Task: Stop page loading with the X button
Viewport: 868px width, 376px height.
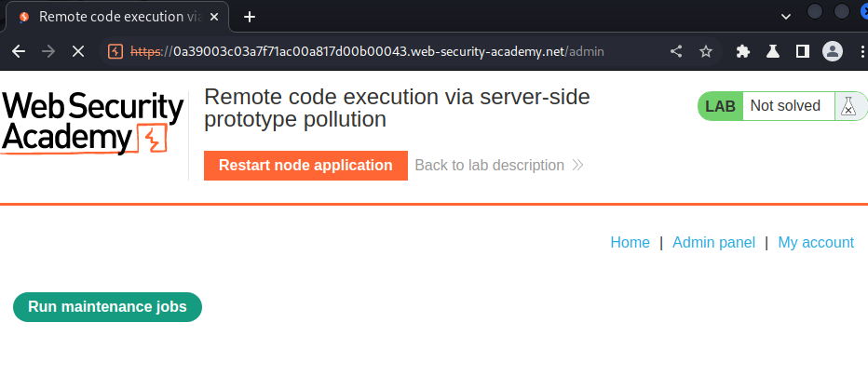Action: click(78, 51)
